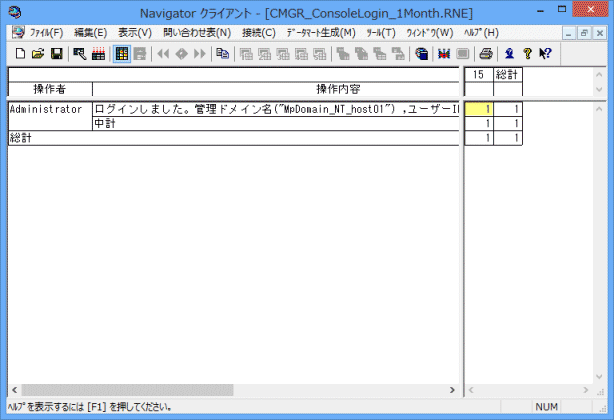The width and height of the screenshot is (614, 420).
Task: Open the データマート生成(M) menu
Action: click(321, 33)
